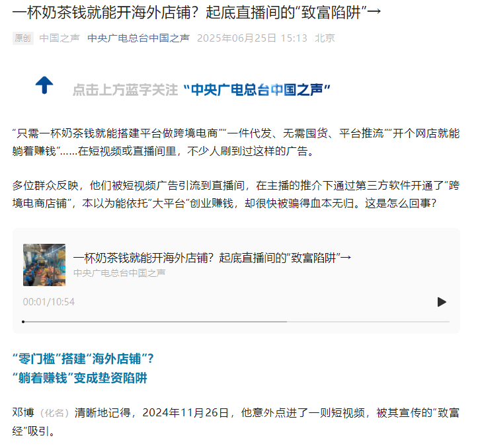The image size is (478, 448).
Task: Open the blue 中央广电总台中国之声 account link beside date
Action: click(x=138, y=38)
